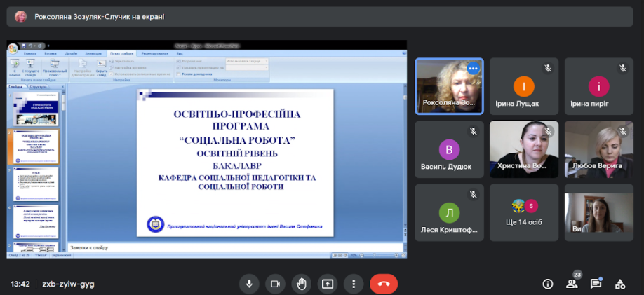644x295 pixels.
Task: Check the 'Режим докладчика' checkbox
Action: 179,74
